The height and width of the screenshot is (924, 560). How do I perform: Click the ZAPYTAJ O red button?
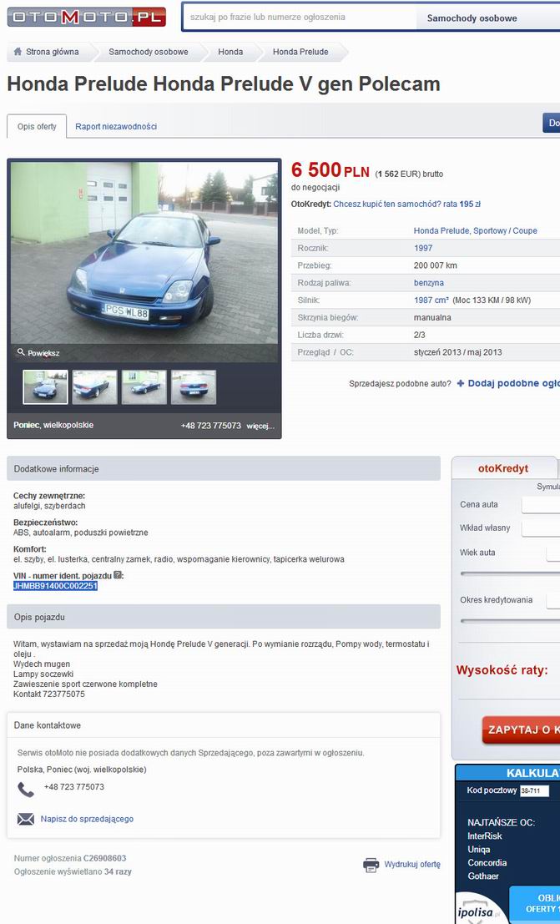521,730
